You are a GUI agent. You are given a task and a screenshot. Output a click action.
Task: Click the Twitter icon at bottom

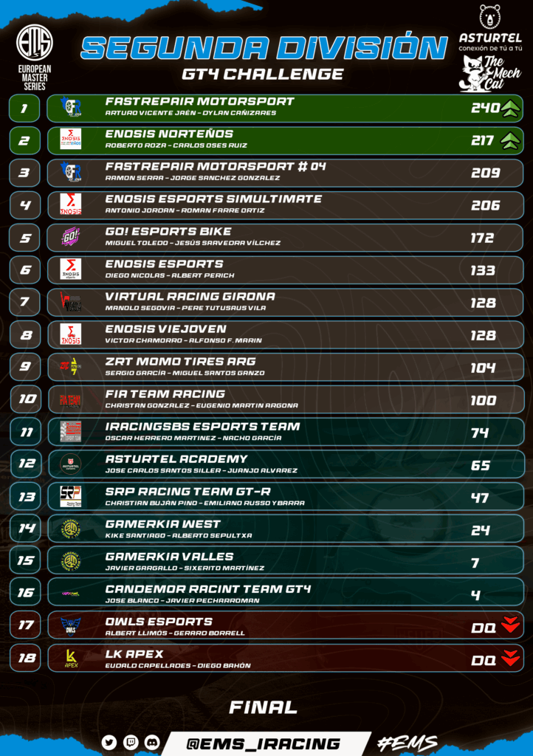pyautogui.click(x=109, y=742)
